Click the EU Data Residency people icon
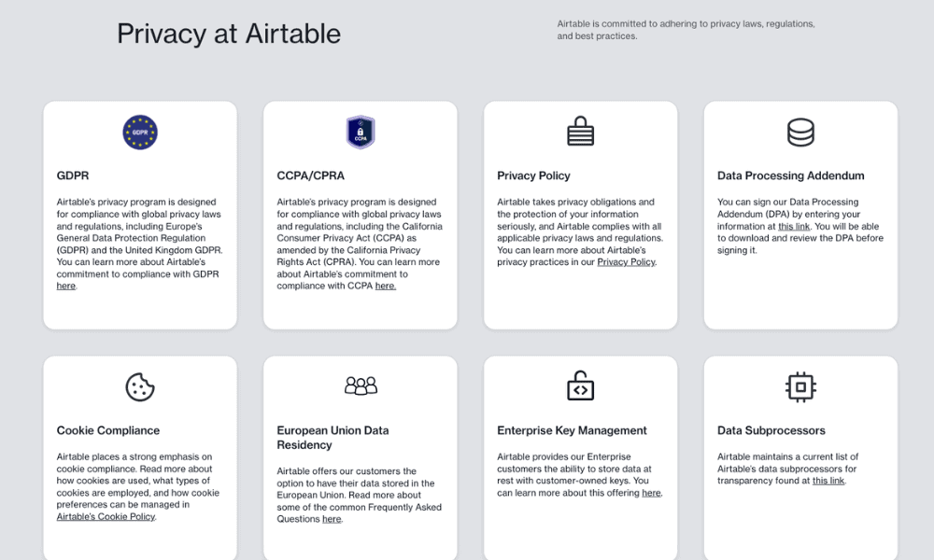 (361, 385)
